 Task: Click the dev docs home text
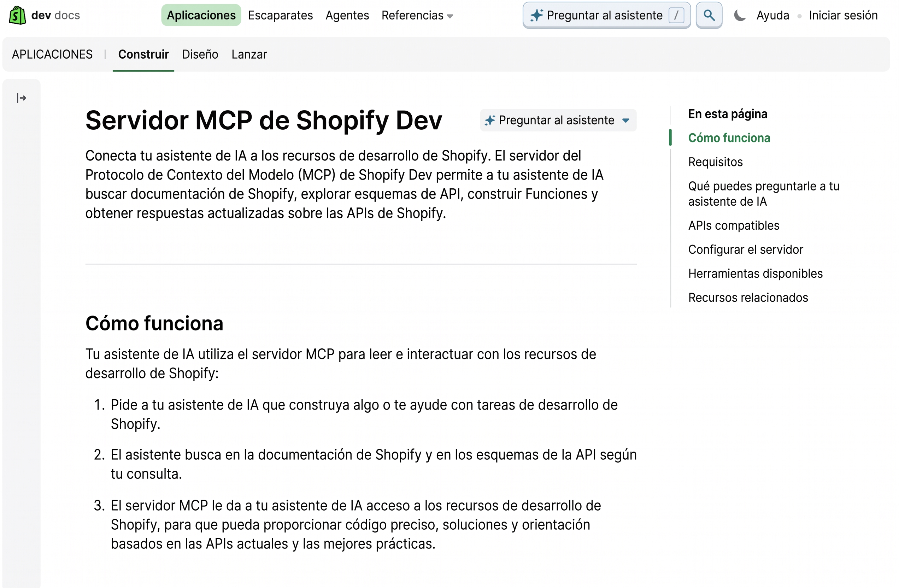click(56, 16)
